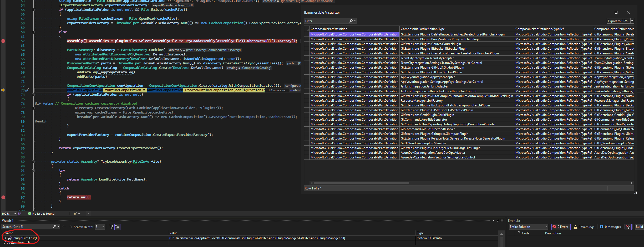Click the pin icon in Watch toolbar
The height and width of the screenshot is (247, 644).
tap(111, 227)
